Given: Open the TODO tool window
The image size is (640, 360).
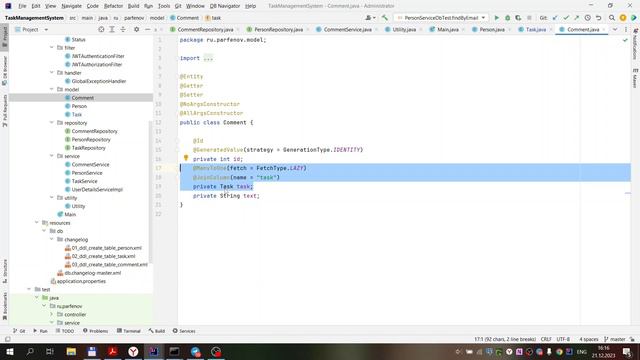Looking at the screenshot, I should (64, 331).
